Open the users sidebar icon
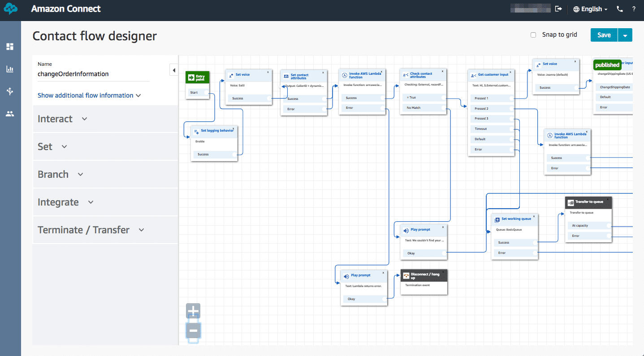This screenshot has height=356, width=644. click(x=10, y=114)
